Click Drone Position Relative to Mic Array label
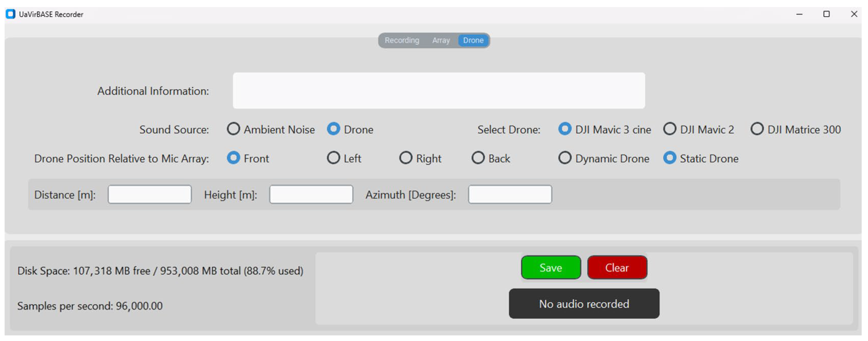The height and width of the screenshot is (341, 868). pyautogui.click(x=121, y=159)
